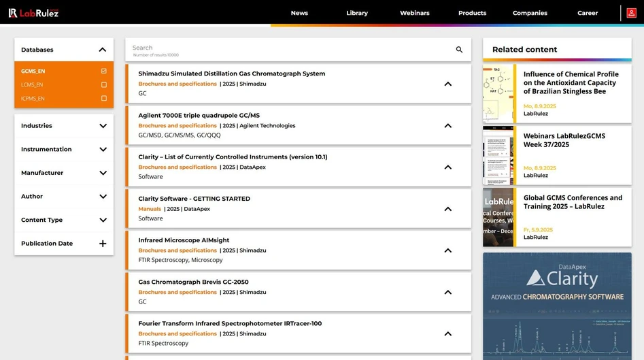Enable the LCMS_EN database checkbox

click(x=103, y=85)
